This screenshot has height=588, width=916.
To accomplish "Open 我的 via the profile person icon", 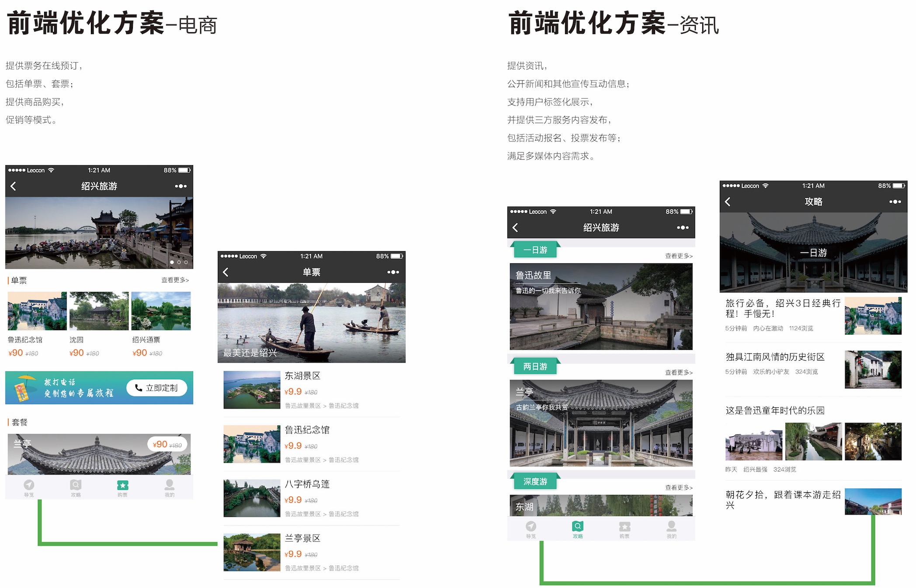I will coord(170,484).
